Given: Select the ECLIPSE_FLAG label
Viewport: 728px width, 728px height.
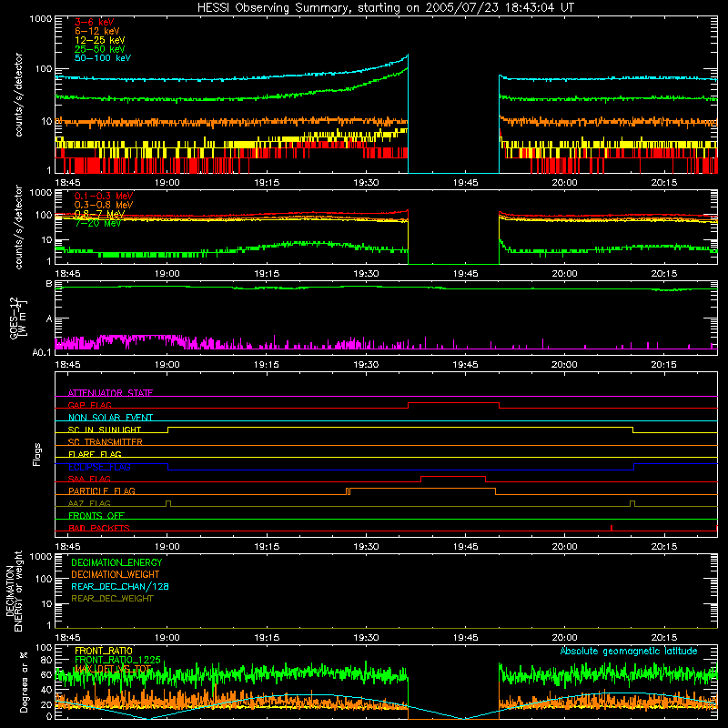Looking at the screenshot, I should [x=99, y=467].
